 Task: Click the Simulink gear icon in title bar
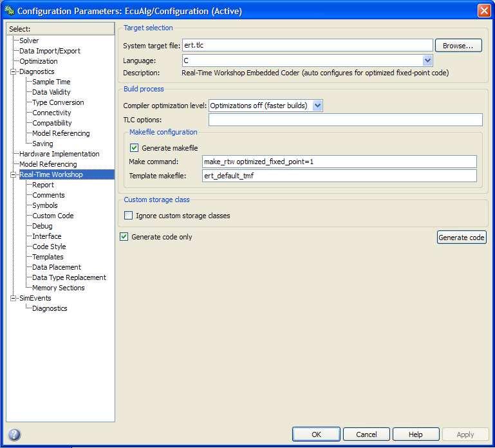10,11
